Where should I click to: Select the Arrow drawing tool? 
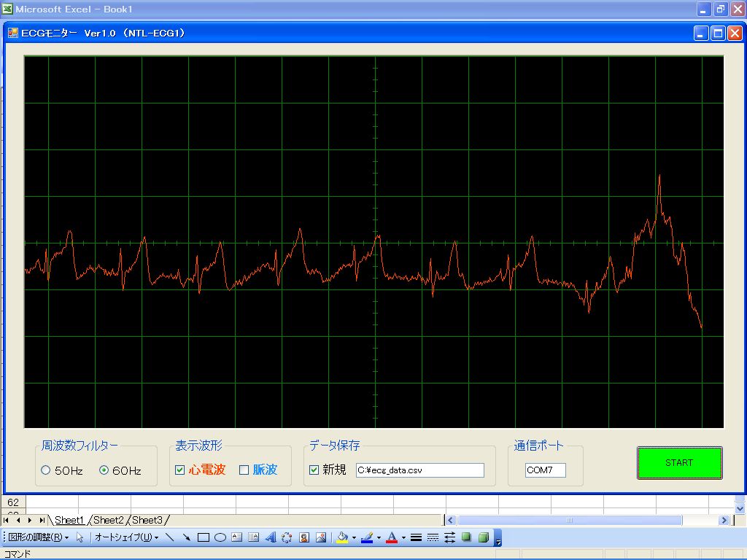pos(186,537)
